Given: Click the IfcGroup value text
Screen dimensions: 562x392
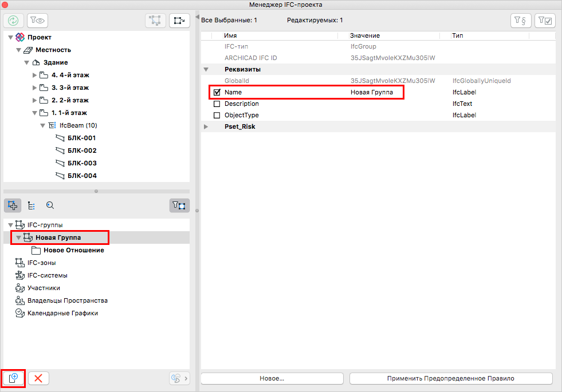Looking at the screenshot, I should pyautogui.click(x=363, y=46).
